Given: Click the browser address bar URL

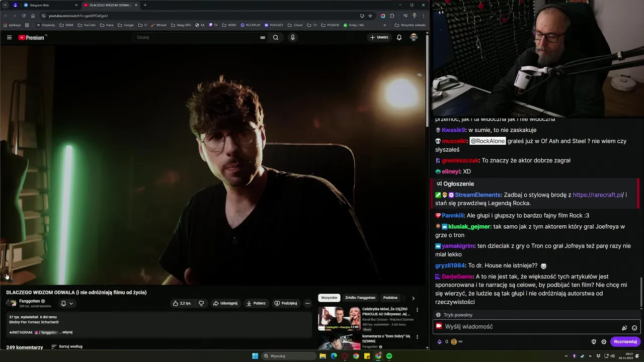Looking at the screenshot, I should [x=78, y=16].
